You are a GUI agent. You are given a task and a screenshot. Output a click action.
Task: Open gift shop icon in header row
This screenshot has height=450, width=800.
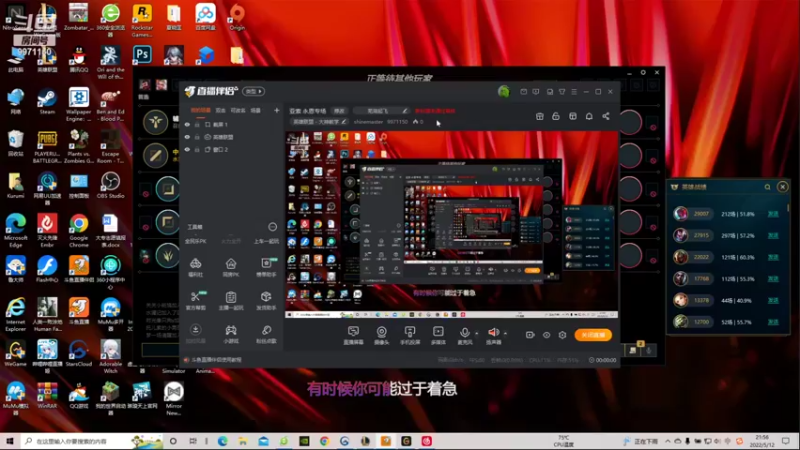tap(540, 116)
